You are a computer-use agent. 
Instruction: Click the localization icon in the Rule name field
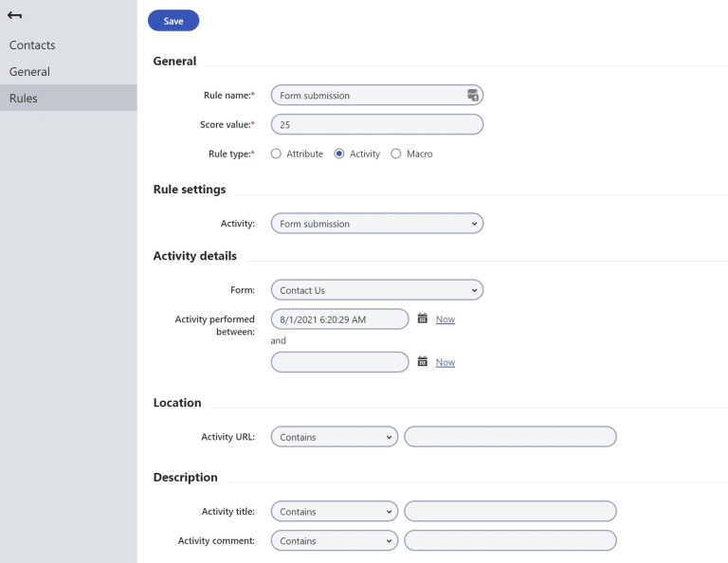tap(473, 95)
